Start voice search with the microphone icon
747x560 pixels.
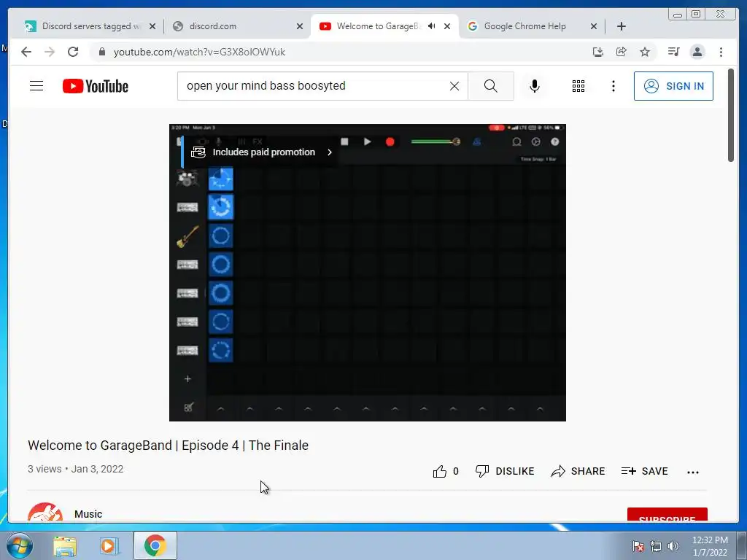[x=535, y=86]
